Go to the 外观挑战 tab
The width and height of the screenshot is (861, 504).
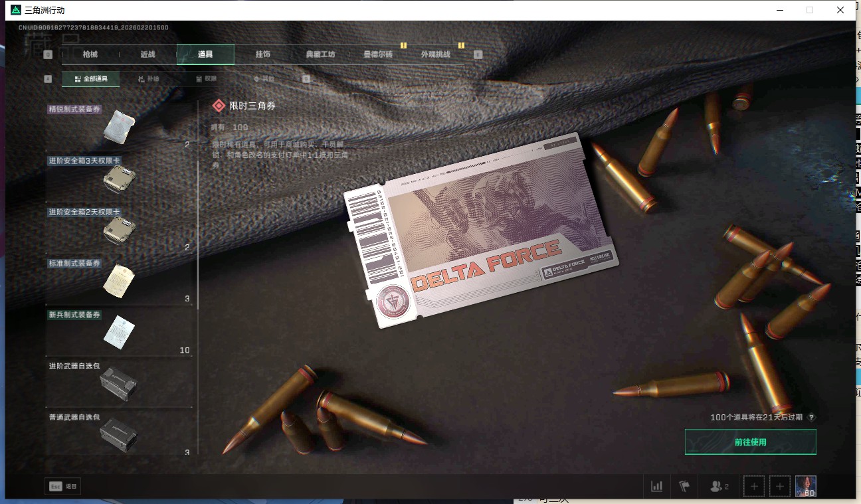pyautogui.click(x=435, y=54)
